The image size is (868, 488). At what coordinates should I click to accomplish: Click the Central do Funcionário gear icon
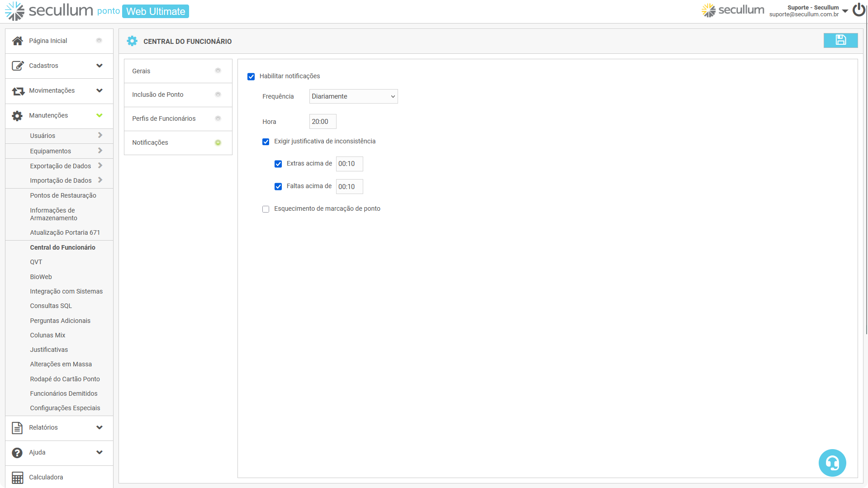(132, 41)
